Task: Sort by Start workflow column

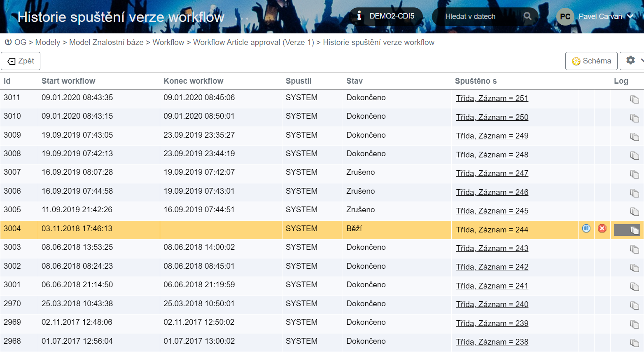Action: point(68,81)
